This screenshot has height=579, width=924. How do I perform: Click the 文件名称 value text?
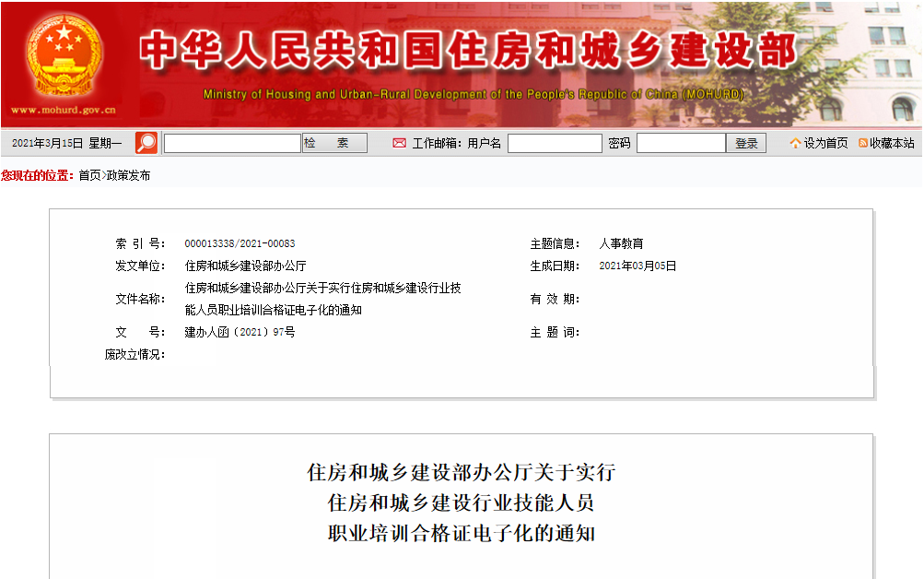[x=323, y=299]
